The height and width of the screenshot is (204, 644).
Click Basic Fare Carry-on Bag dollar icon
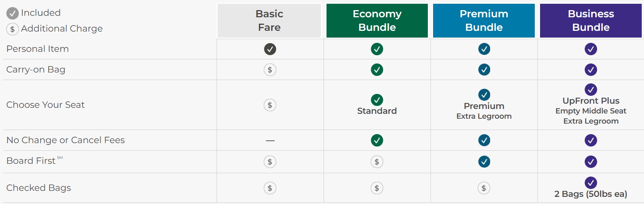click(270, 70)
